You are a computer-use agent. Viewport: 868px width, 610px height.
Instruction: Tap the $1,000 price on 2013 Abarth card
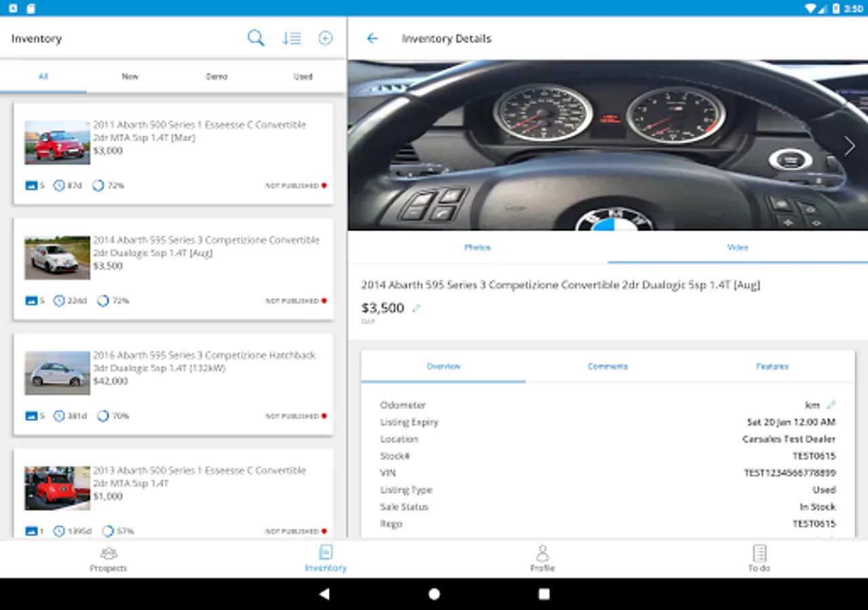(x=108, y=496)
